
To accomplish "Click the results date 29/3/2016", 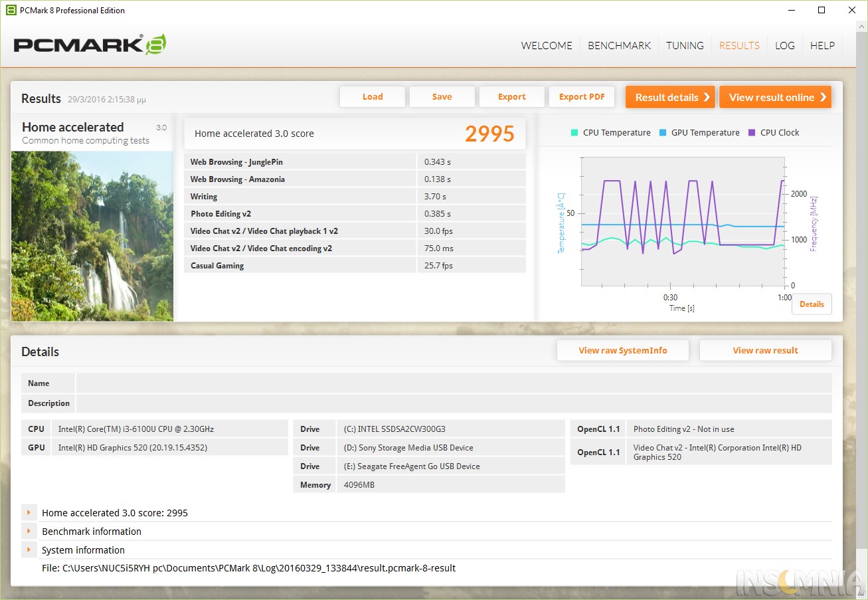I will point(107,100).
